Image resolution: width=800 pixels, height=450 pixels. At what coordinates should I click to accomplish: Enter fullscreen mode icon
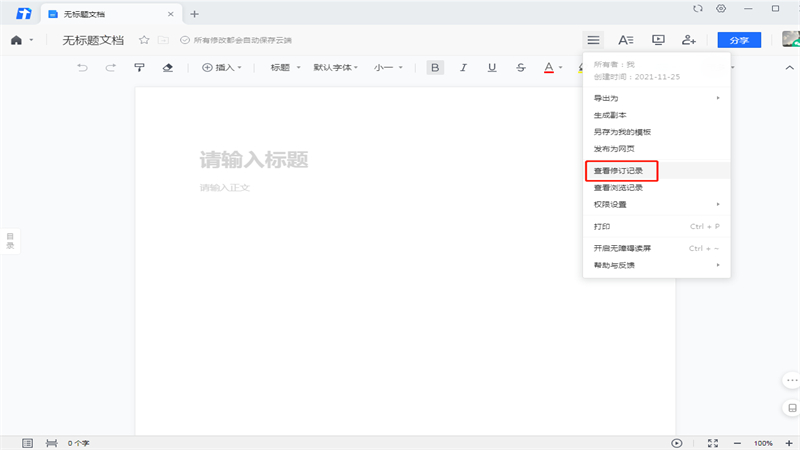point(713,443)
